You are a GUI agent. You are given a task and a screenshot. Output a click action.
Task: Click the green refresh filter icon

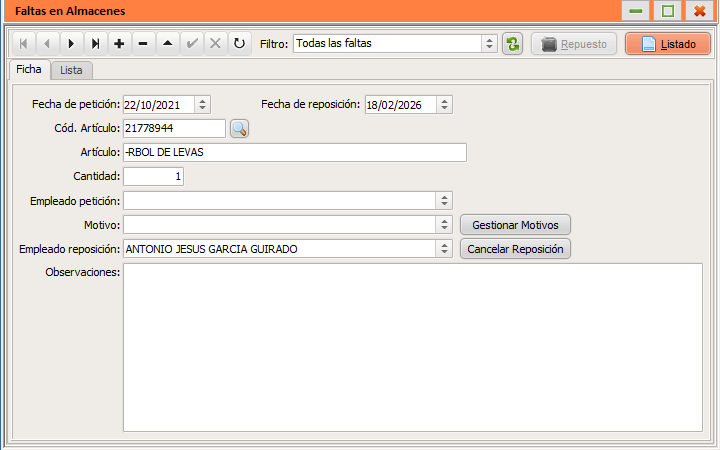(x=512, y=44)
